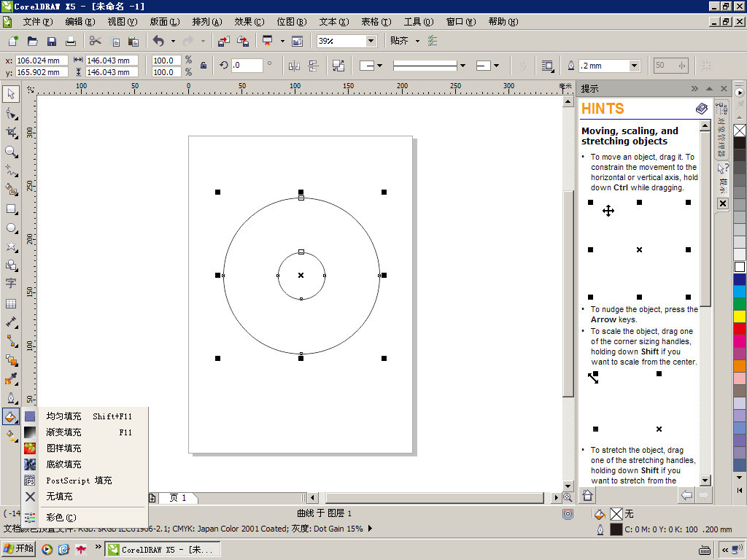This screenshot has width=747, height=560.
Task: Open the outline width dropdown
Action: (x=634, y=66)
